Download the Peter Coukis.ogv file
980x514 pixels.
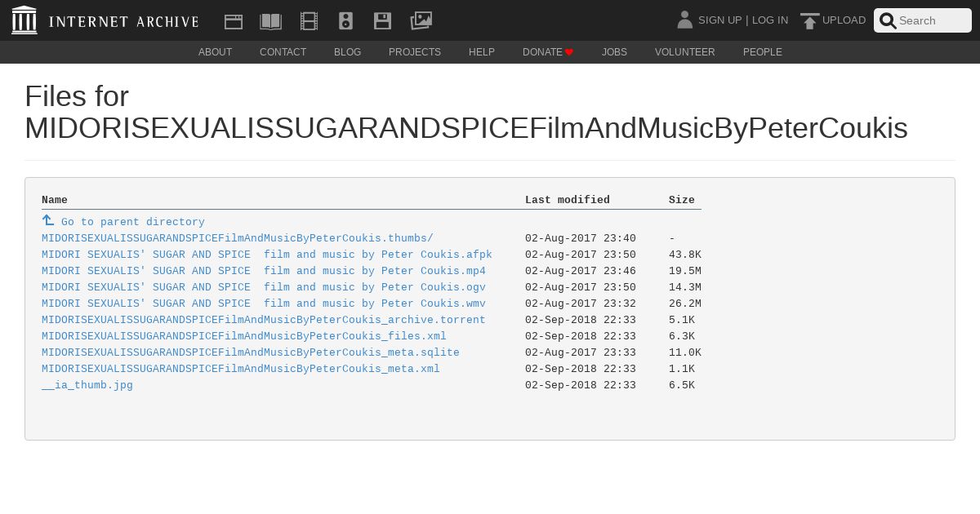[264, 287]
